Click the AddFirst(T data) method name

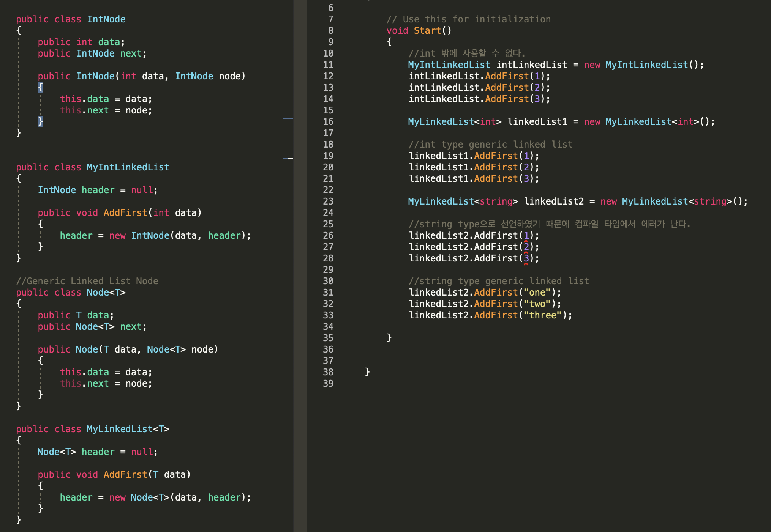125,475
